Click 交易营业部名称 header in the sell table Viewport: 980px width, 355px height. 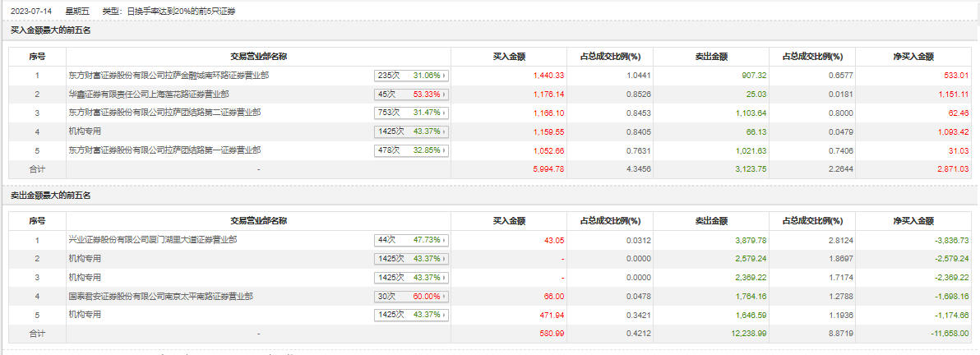[257, 221]
